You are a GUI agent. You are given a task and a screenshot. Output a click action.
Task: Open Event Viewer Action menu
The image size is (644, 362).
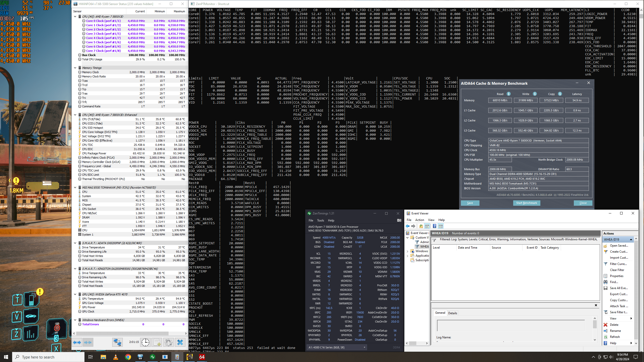click(420, 220)
